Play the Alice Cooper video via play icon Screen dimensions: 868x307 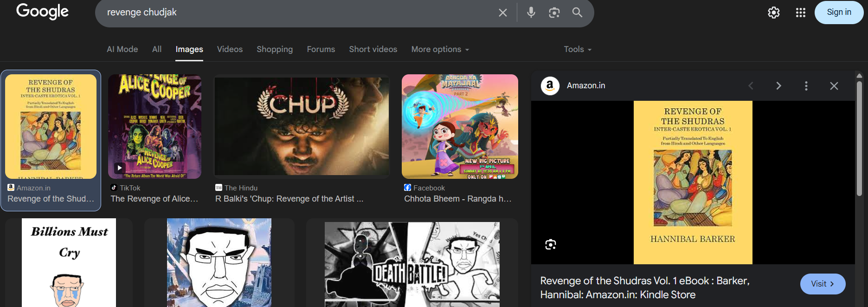[x=120, y=168]
